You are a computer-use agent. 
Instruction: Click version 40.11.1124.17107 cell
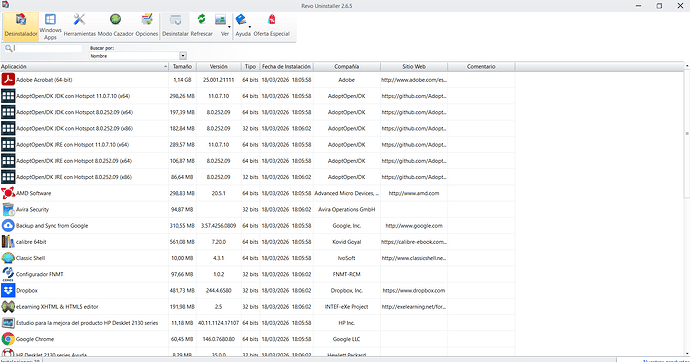pos(219,323)
